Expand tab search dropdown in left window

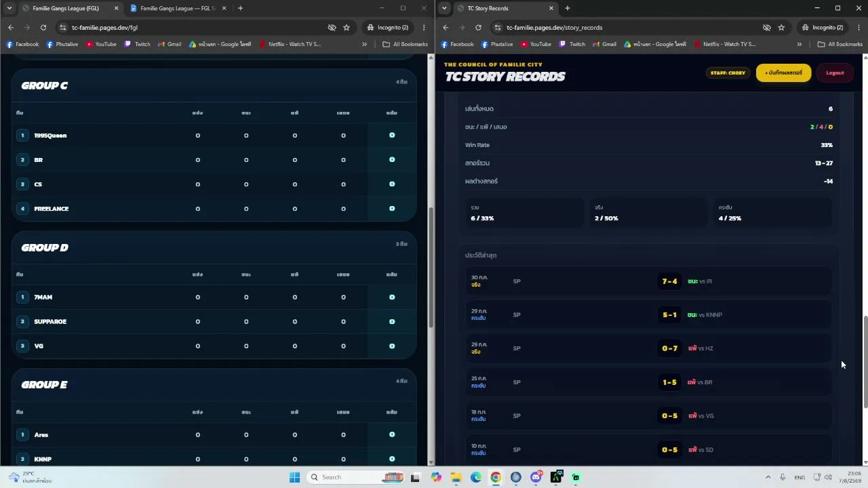[9, 8]
